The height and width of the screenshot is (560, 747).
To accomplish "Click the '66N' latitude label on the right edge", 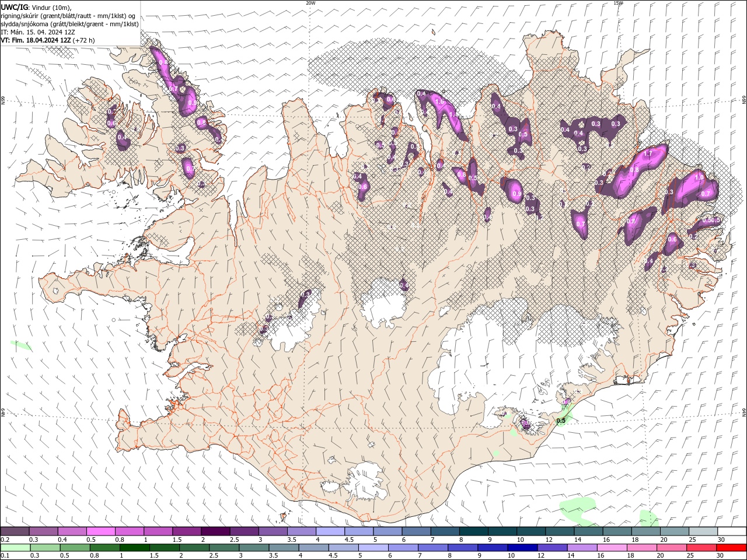I will pyautogui.click(x=744, y=100).
